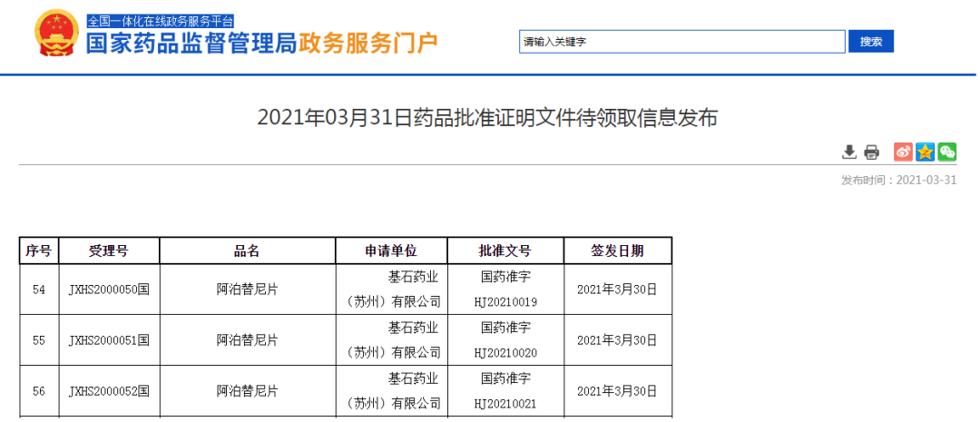Click the 搜索 search button
The image size is (980, 422).
pos(870,42)
